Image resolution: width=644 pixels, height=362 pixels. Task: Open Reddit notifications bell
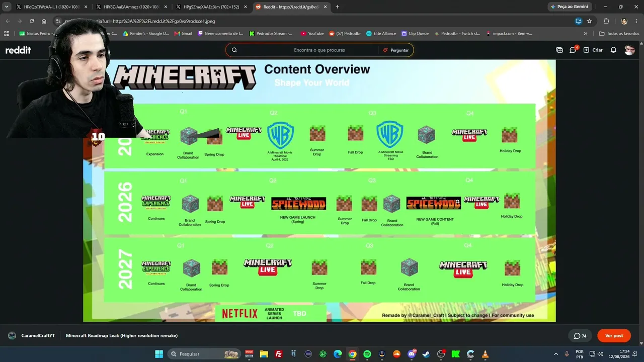point(613,50)
